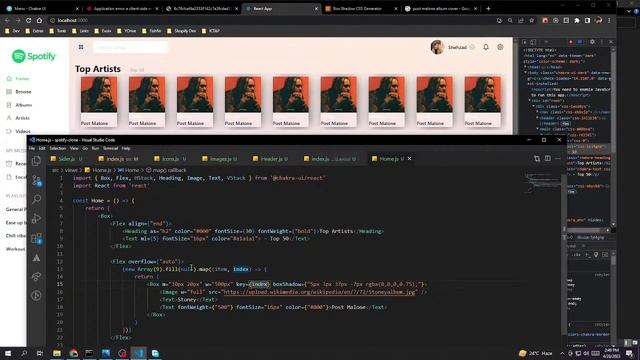Screen dimensions: 640x360
Task: Focus the Spotify header search field
Action: (x=130, y=47)
